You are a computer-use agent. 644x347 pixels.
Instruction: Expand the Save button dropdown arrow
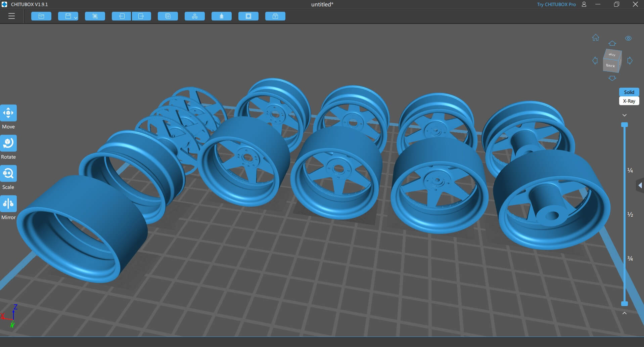pyautogui.click(x=76, y=17)
